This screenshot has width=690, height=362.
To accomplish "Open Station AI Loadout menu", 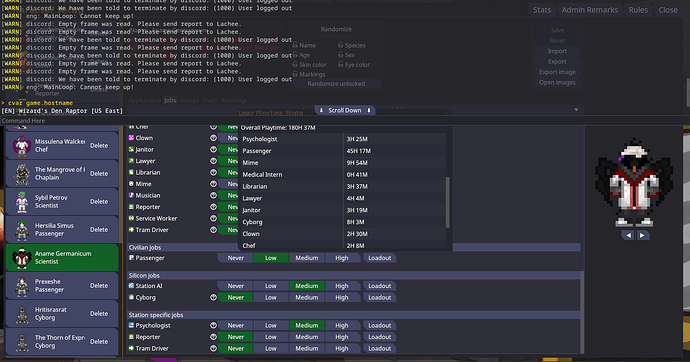I will pyautogui.click(x=379, y=285).
